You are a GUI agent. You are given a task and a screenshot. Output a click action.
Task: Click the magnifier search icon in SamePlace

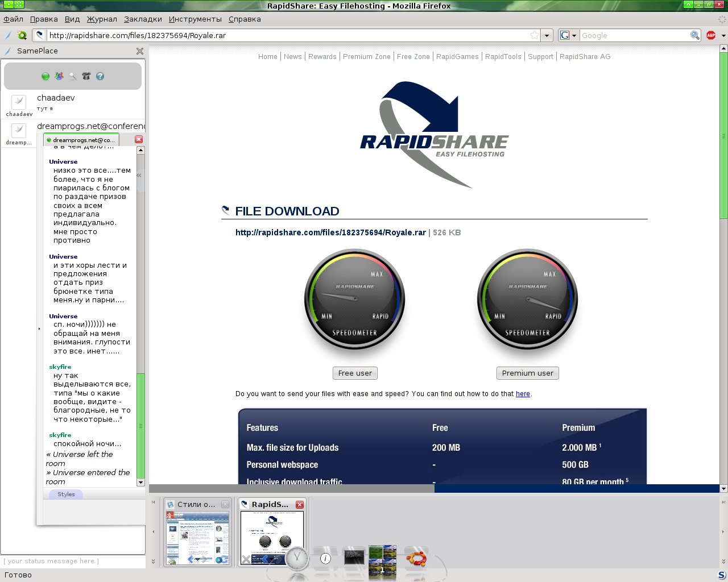[73, 76]
